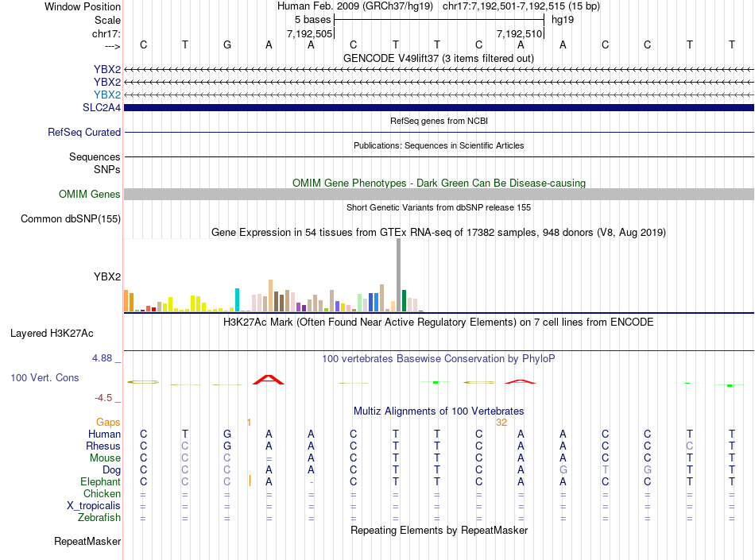Click the orange gap count 32

[501, 423]
